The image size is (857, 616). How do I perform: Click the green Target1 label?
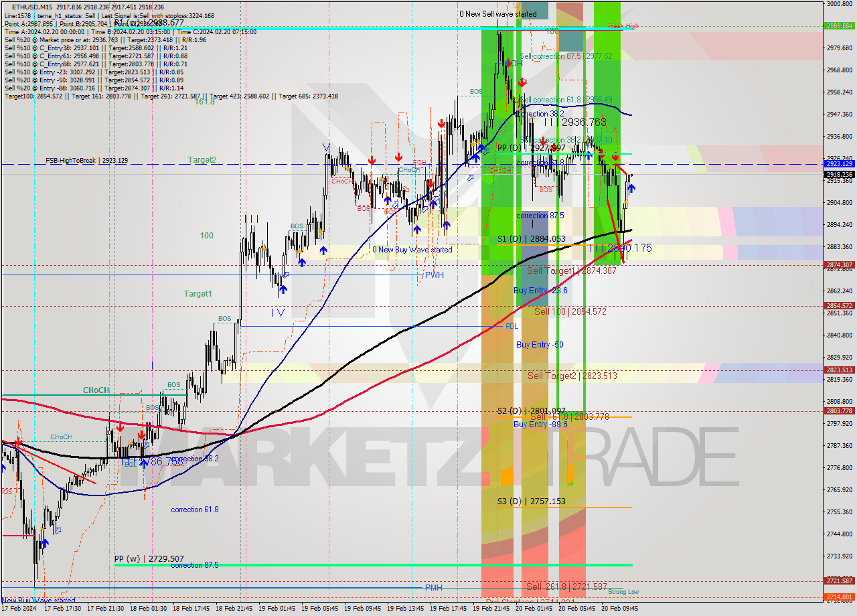coord(198,294)
